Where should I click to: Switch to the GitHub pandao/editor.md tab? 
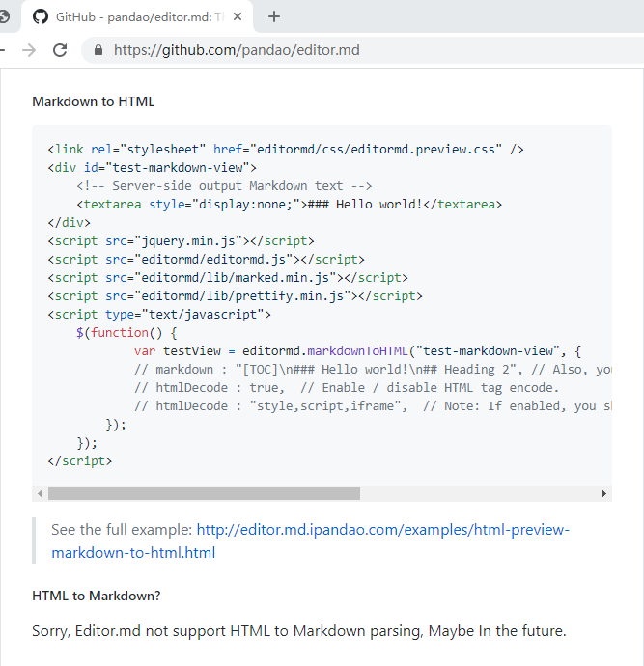[x=137, y=17]
